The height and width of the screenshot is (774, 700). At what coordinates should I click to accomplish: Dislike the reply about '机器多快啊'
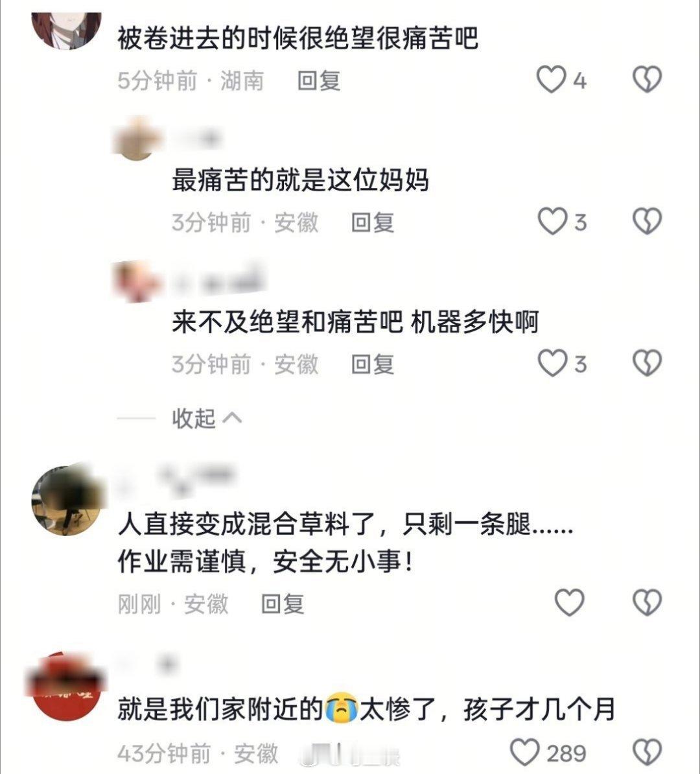pyautogui.click(x=647, y=363)
